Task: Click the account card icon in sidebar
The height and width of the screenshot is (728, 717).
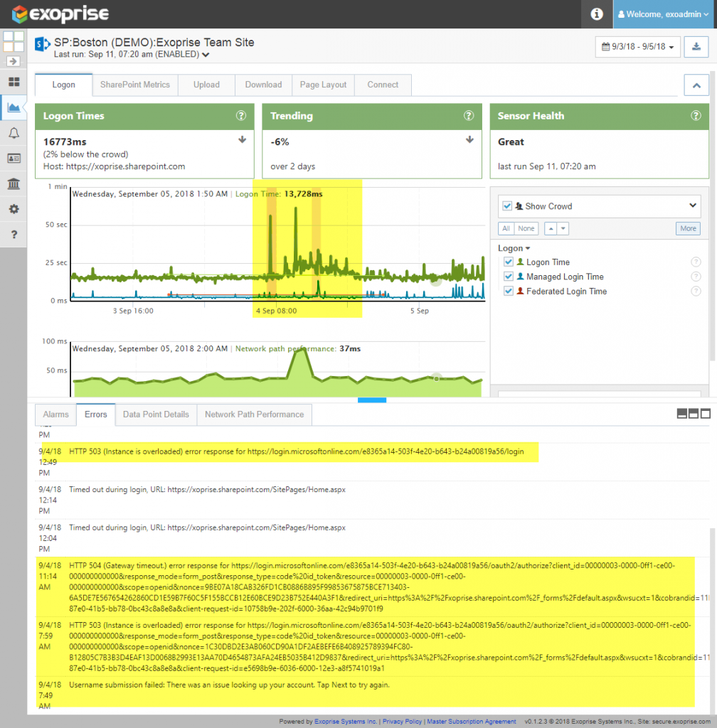Action: point(15,159)
